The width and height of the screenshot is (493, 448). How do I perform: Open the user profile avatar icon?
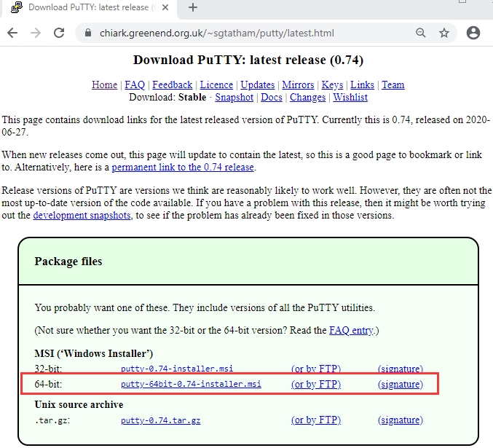click(473, 33)
